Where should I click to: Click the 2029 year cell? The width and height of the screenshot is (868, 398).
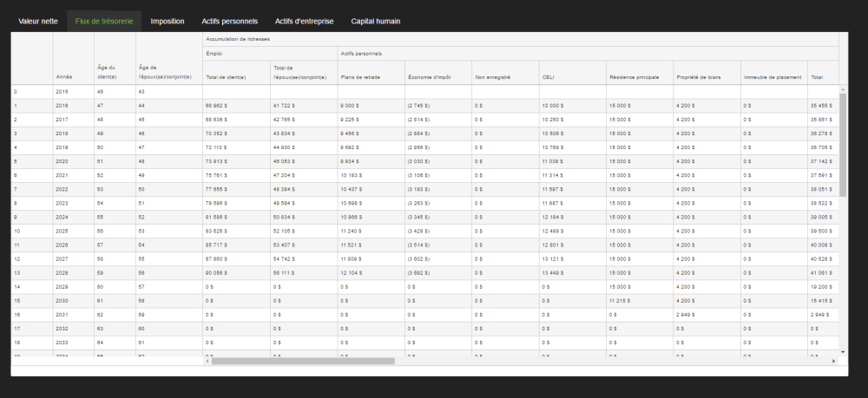tap(74, 287)
